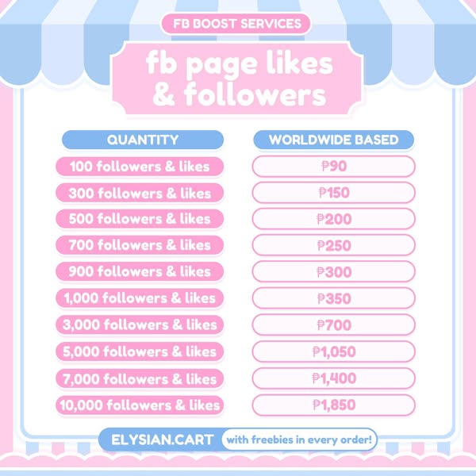Select the ₱250 price box
The height and width of the screenshot is (476, 476).
tap(333, 246)
